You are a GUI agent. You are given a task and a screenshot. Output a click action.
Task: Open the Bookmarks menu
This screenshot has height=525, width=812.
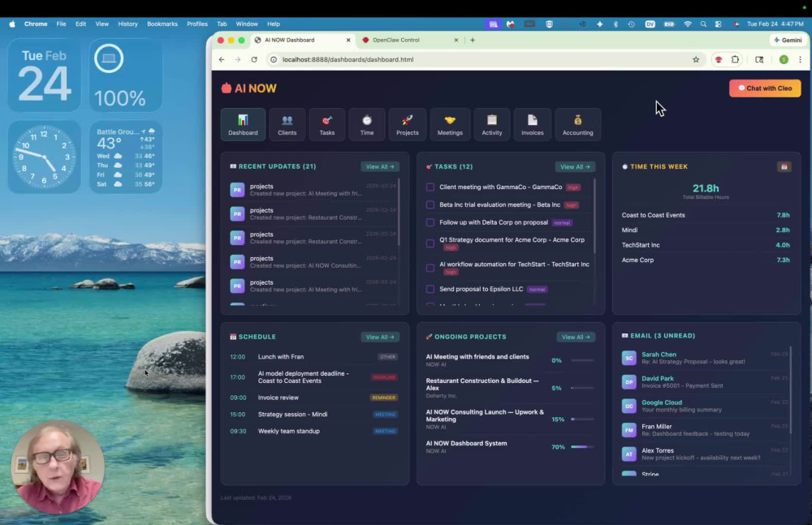point(162,24)
